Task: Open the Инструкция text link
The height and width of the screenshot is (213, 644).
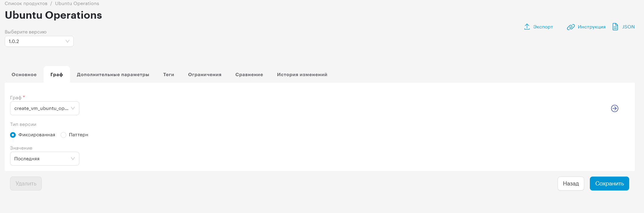Action: pos(592,27)
